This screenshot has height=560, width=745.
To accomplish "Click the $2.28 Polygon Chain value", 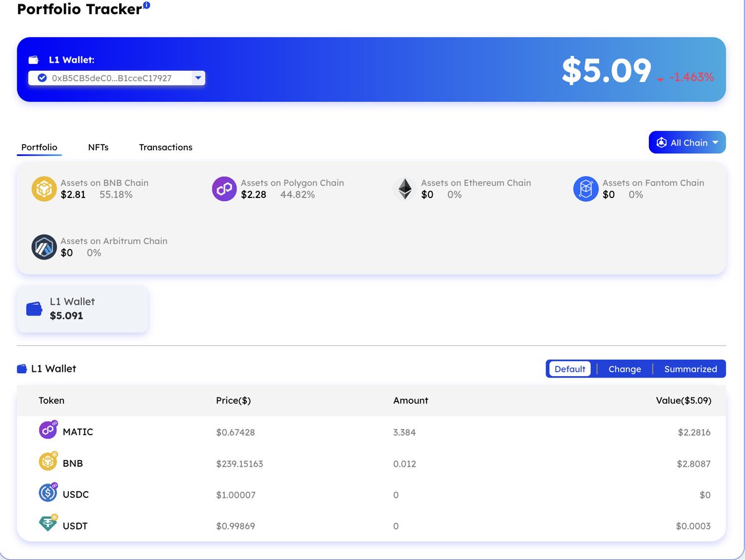I will [x=253, y=195].
